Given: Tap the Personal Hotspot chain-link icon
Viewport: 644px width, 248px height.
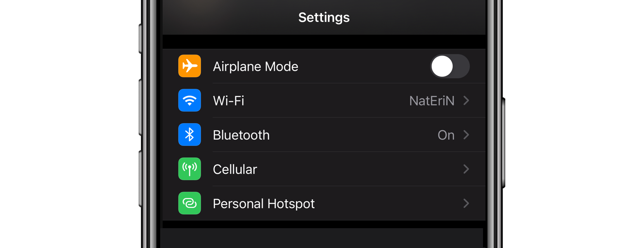Looking at the screenshot, I should tap(189, 203).
